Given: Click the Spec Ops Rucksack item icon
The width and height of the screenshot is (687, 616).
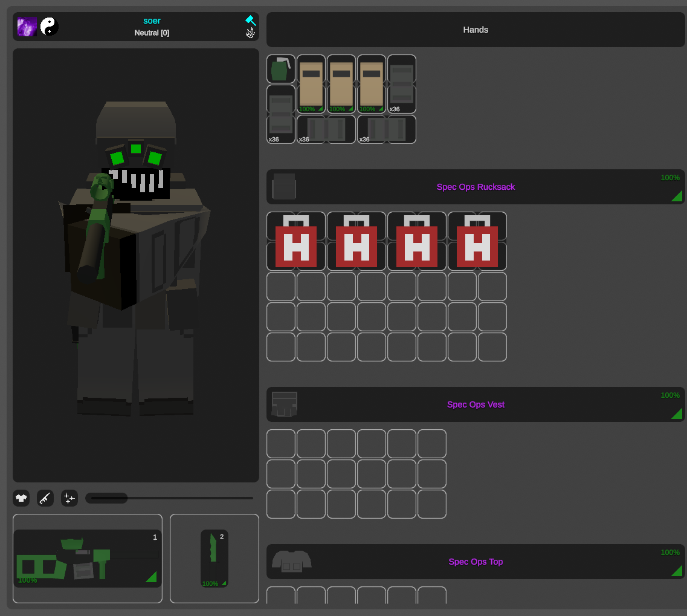Looking at the screenshot, I should [x=284, y=187].
